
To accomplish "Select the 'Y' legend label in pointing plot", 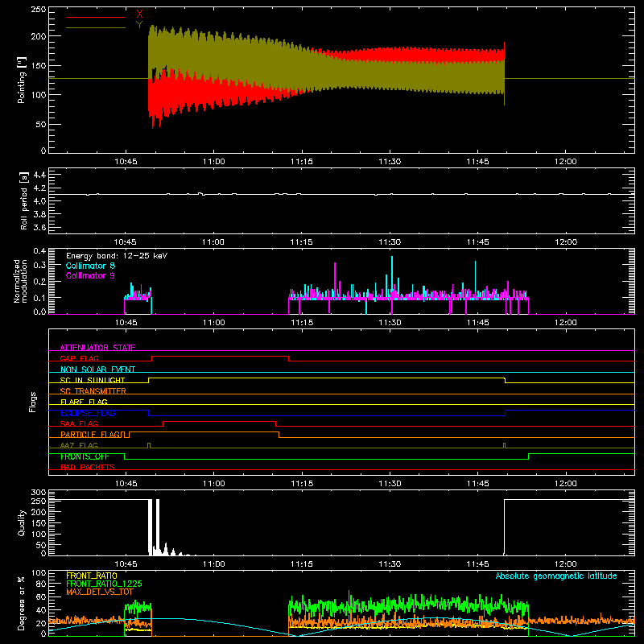I will click(139, 25).
